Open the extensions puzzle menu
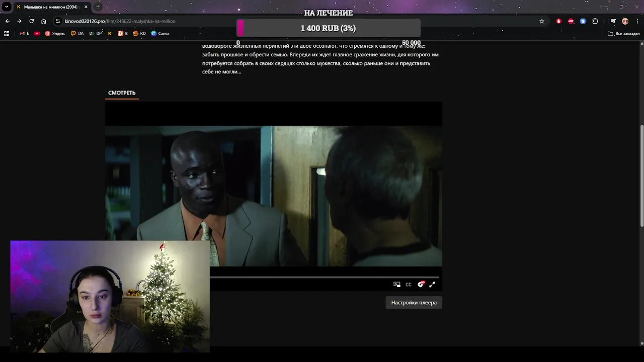This screenshot has height=362, width=644. pyautogui.click(x=595, y=21)
